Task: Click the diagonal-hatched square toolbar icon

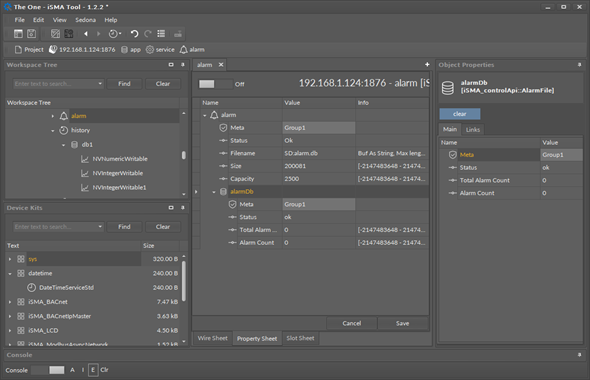Action: point(55,34)
